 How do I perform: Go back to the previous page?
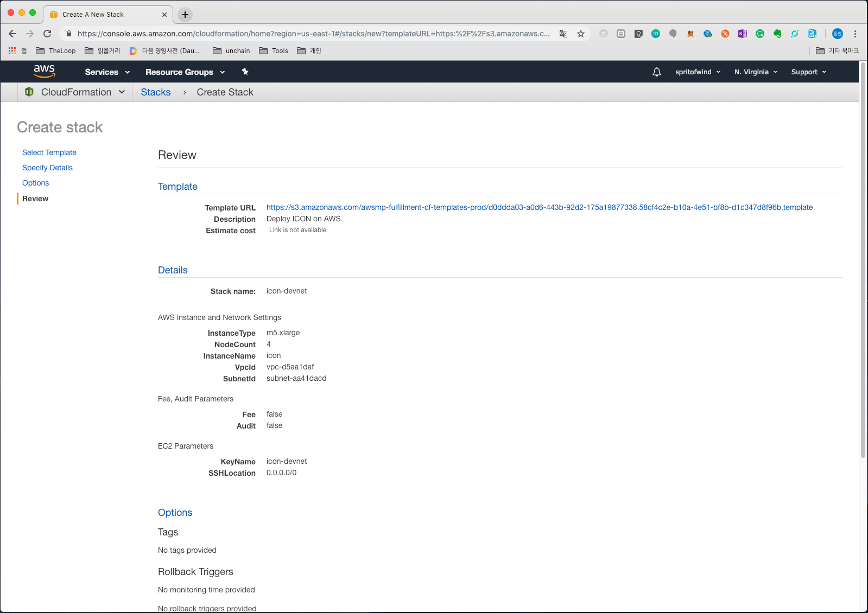(12, 34)
